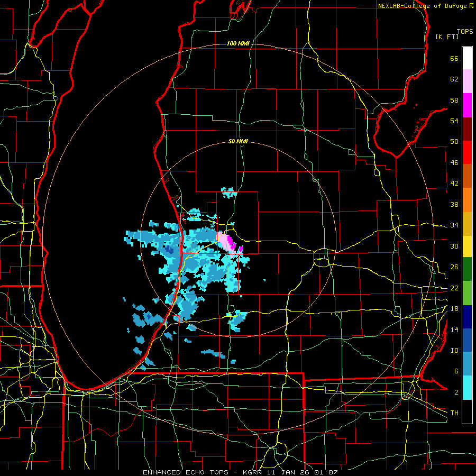The width and height of the screenshot is (476, 476).
Task: Click the '50 NMI' range ring label
Action: click(x=238, y=141)
